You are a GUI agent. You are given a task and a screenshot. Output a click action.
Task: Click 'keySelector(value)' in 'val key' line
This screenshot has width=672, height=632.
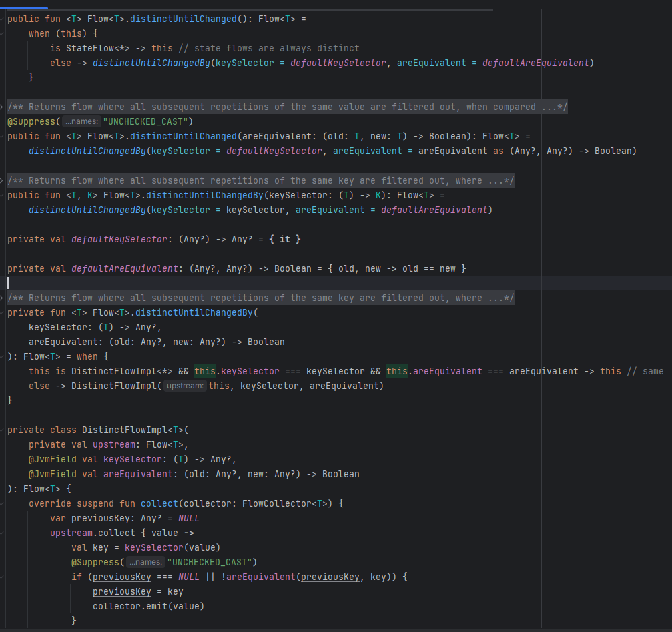pos(172,548)
